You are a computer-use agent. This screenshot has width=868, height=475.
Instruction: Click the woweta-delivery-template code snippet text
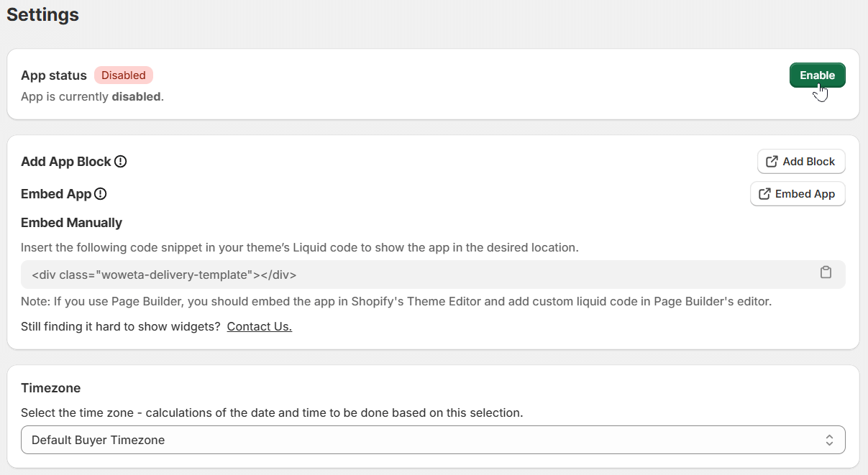(164, 275)
